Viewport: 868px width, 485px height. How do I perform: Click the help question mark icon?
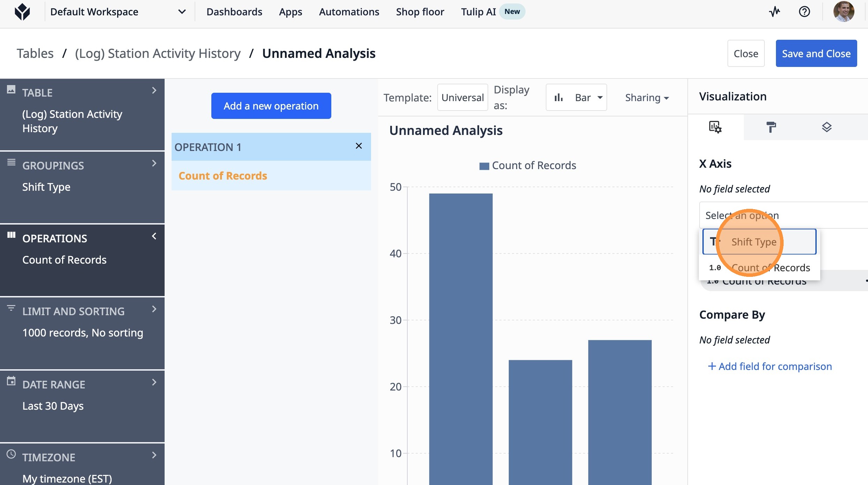click(x=804, y=12)
